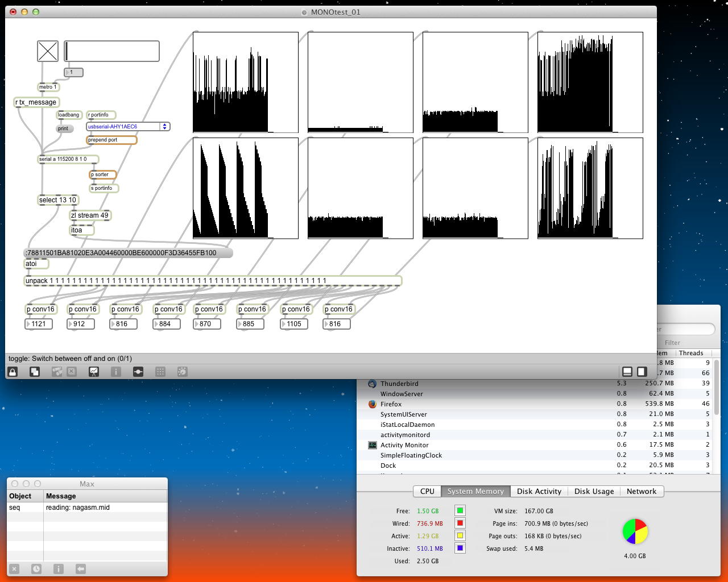Click the number box showing 1121

pyautogui.click(x=39, y=324)
